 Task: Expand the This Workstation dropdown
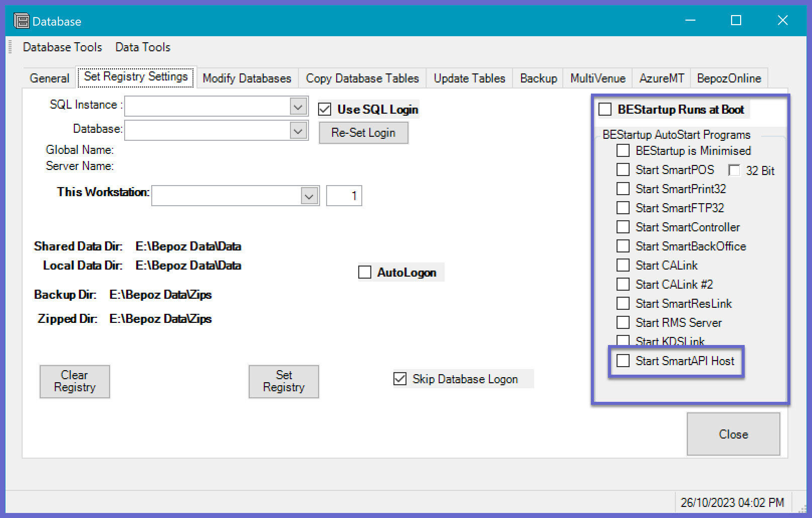[309, 196]
